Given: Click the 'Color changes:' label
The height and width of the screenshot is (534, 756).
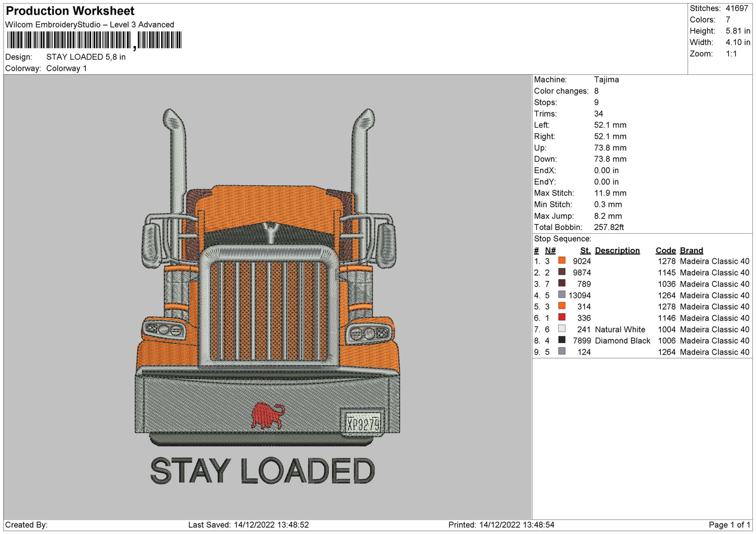Looking at the screenshot, I should pyautogui.click(x=561, y=91).
